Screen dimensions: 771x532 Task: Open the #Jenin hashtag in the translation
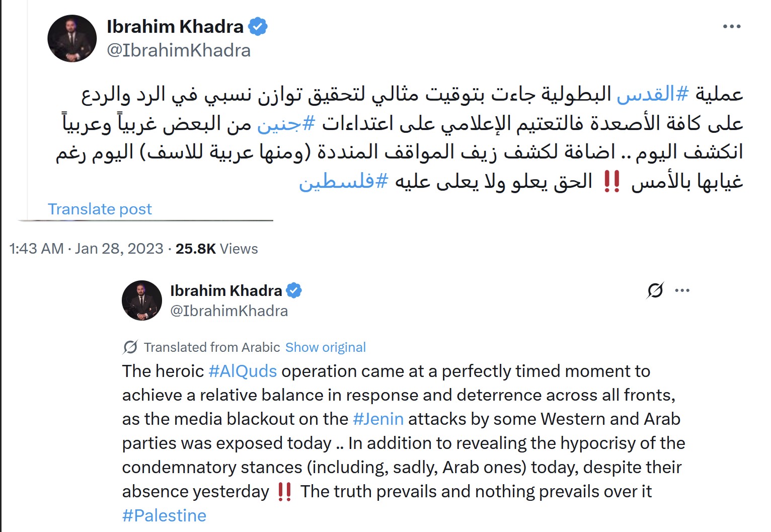tap(378, 419)
